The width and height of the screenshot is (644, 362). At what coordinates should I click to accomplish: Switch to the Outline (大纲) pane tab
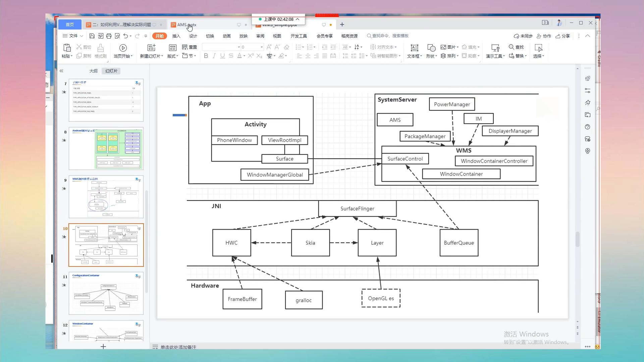(x=93, y=71)
